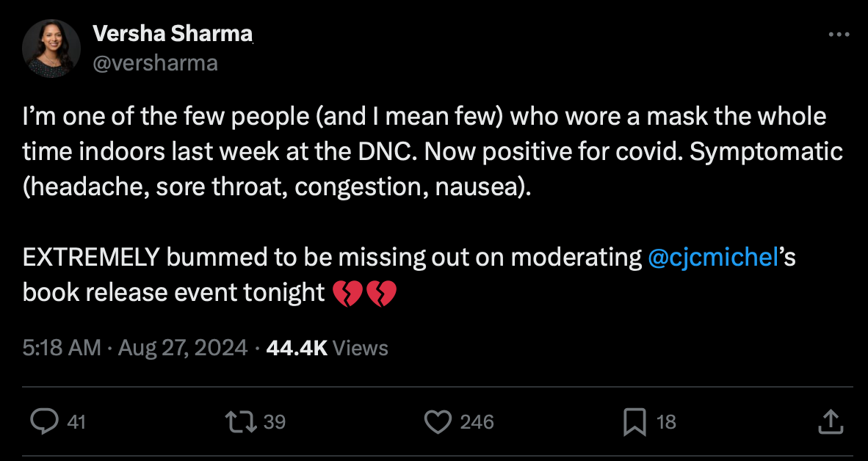Viewport: 868px width, 461px height.
Task: Click the 246 likes count
Action: coord(477,422)
